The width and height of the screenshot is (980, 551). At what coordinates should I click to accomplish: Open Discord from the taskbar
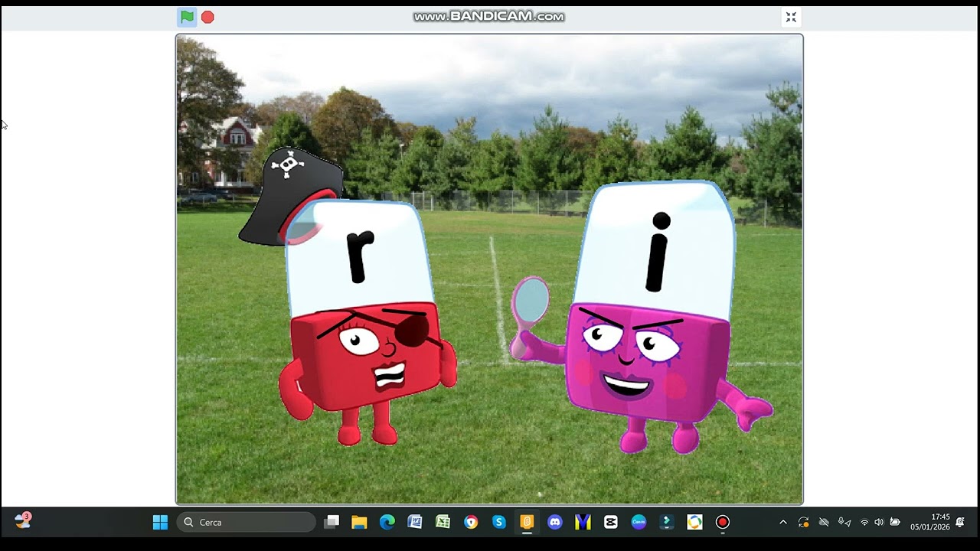click(555, 522)
